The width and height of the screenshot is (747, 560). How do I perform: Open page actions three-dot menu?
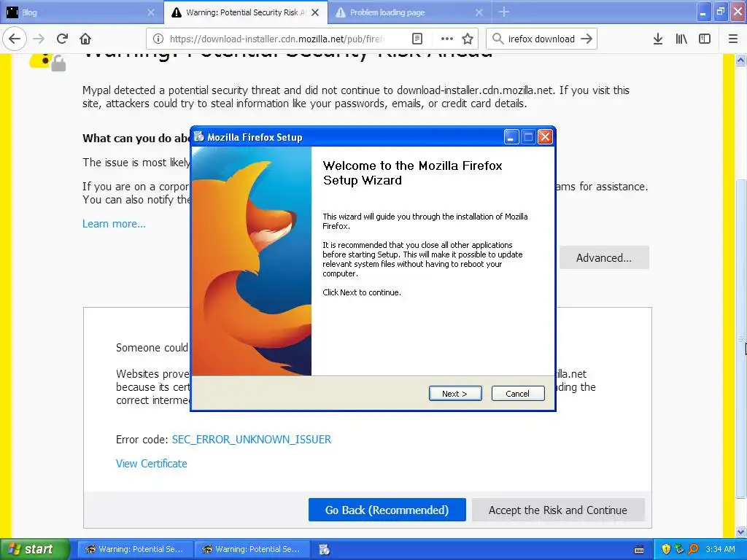[447, 39]
